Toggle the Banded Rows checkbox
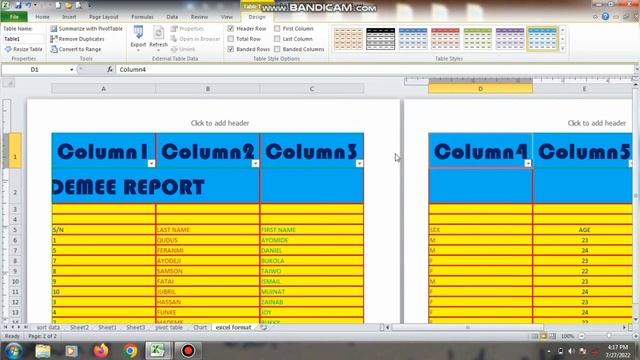 (231, 49)
